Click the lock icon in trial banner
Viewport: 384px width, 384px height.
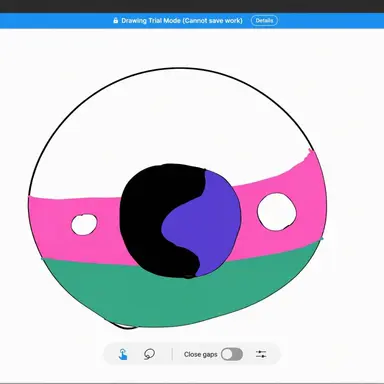(x=115, y=20)
